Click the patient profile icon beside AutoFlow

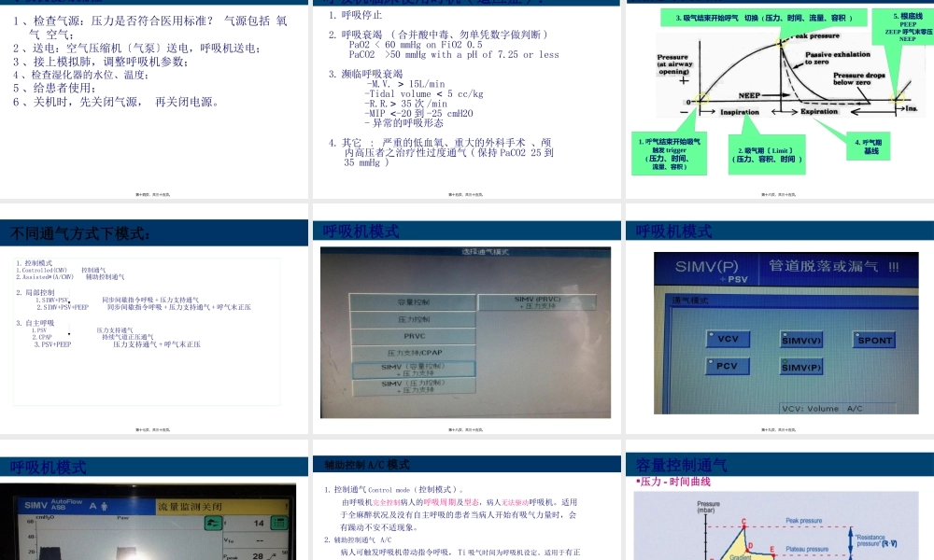pos(103,506)
